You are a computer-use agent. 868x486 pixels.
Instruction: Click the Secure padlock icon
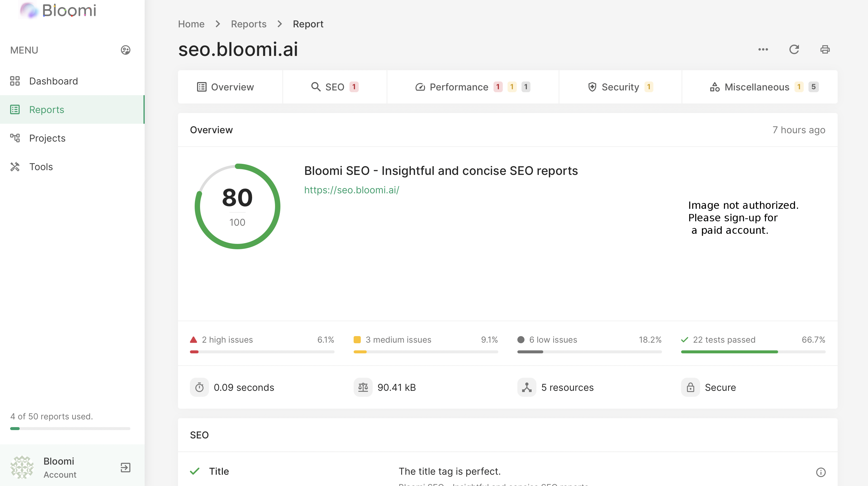[x=690, y=387]
